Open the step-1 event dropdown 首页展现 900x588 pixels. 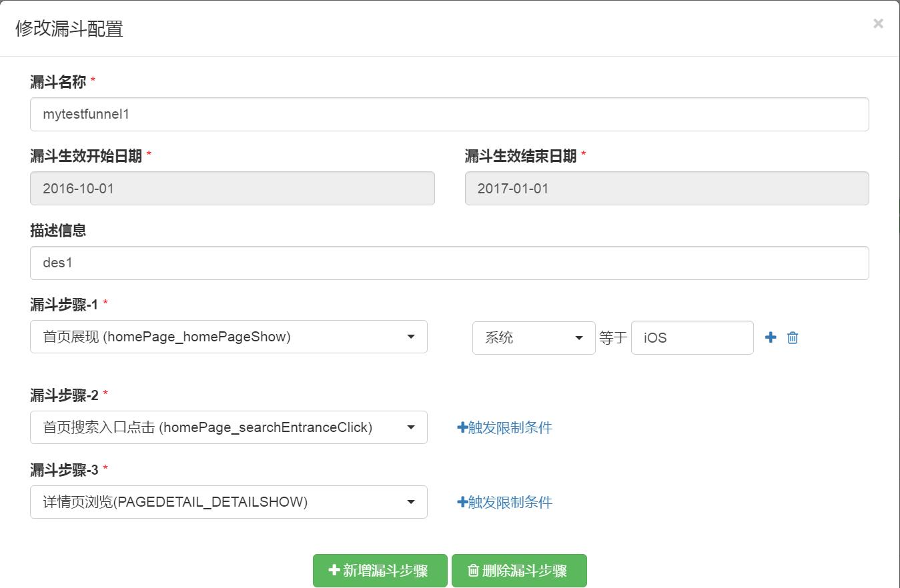pos(229,337)
